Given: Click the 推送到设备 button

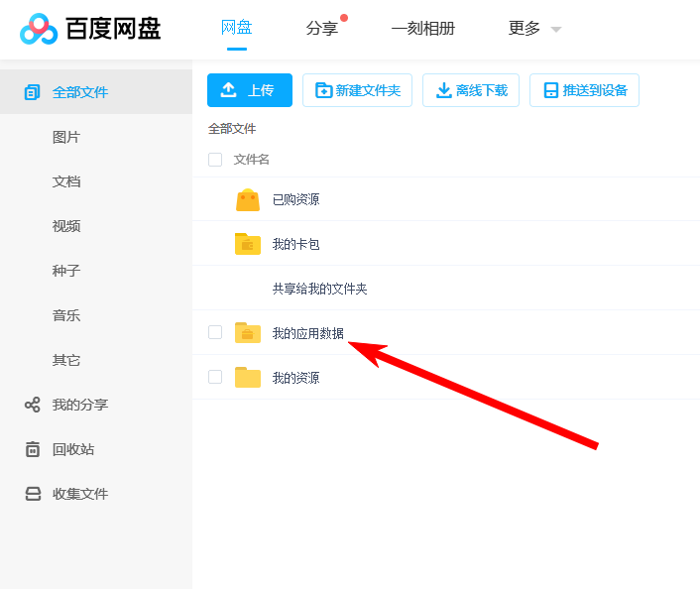Looking at the screenshot, I should [584, 90].
